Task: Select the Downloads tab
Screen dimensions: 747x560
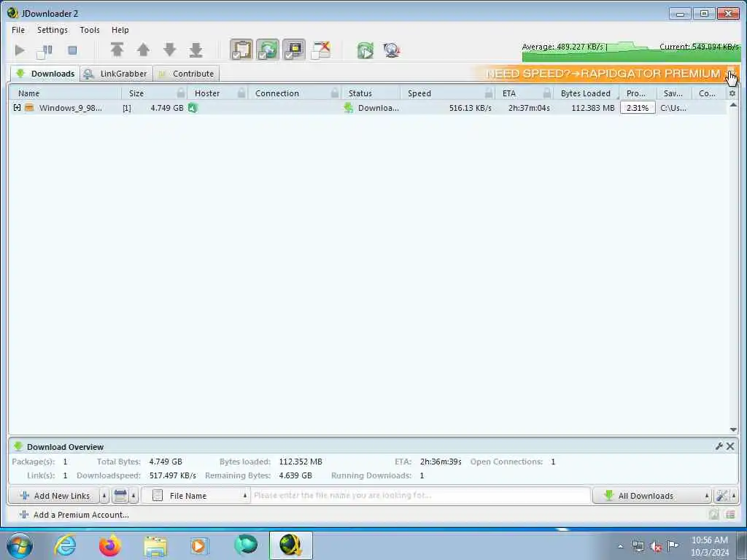Action: tap(44, 74)
